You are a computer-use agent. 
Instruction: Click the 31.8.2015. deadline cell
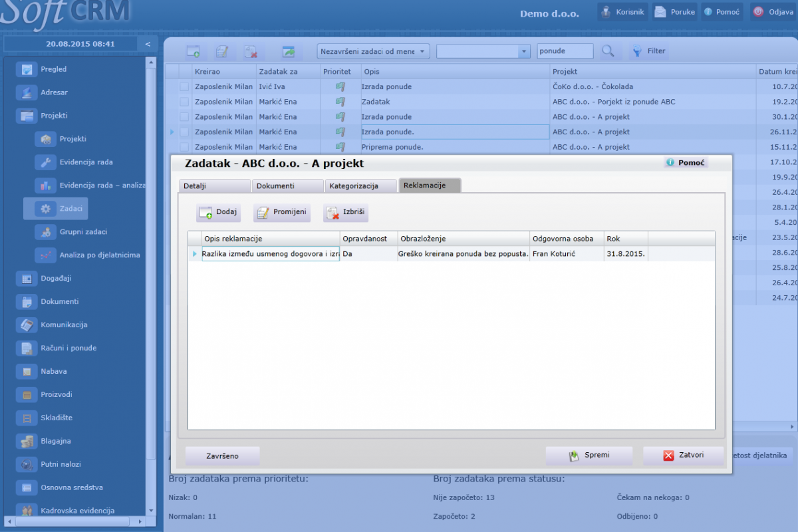(626, 253)
